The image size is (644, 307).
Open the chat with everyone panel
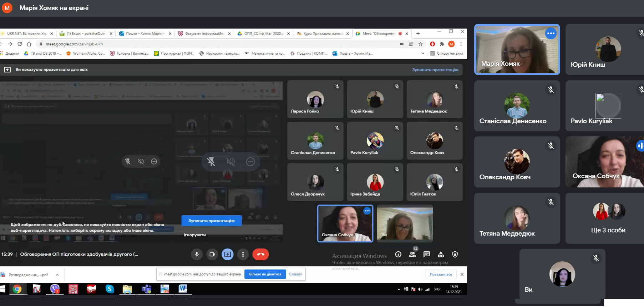[x=426, y=255]
